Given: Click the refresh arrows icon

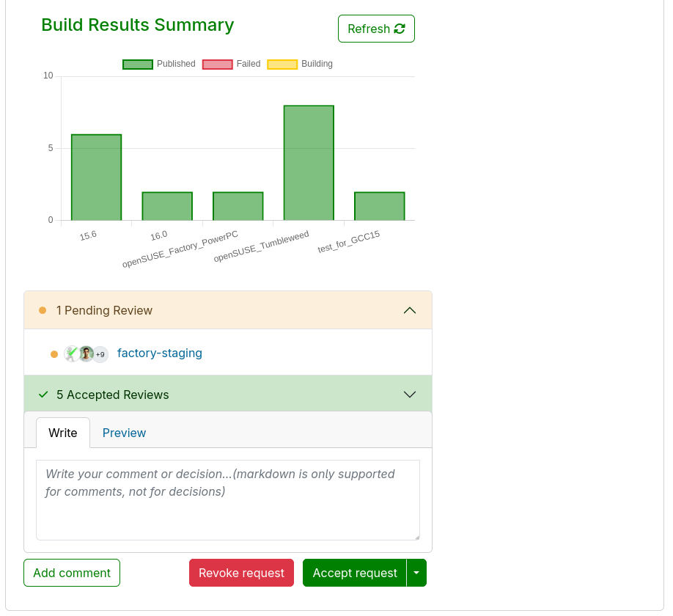Looking at the screenshot, I should pos(400,29).
